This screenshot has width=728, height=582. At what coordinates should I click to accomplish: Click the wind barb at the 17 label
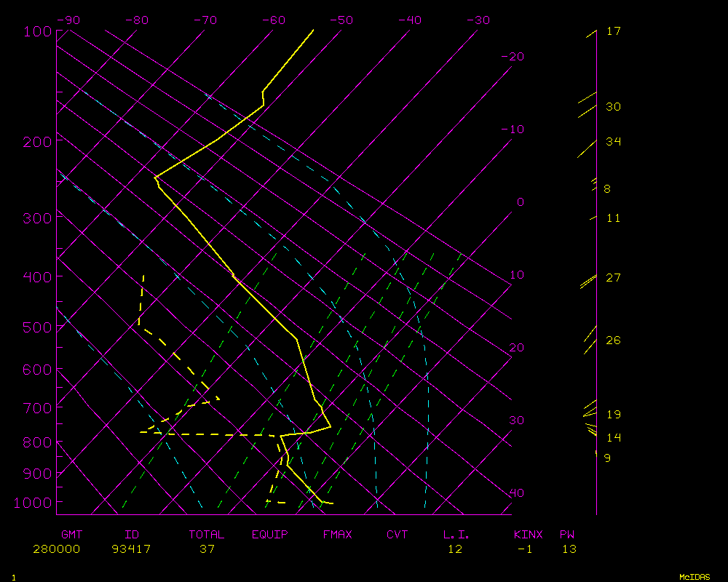(591, 33)
